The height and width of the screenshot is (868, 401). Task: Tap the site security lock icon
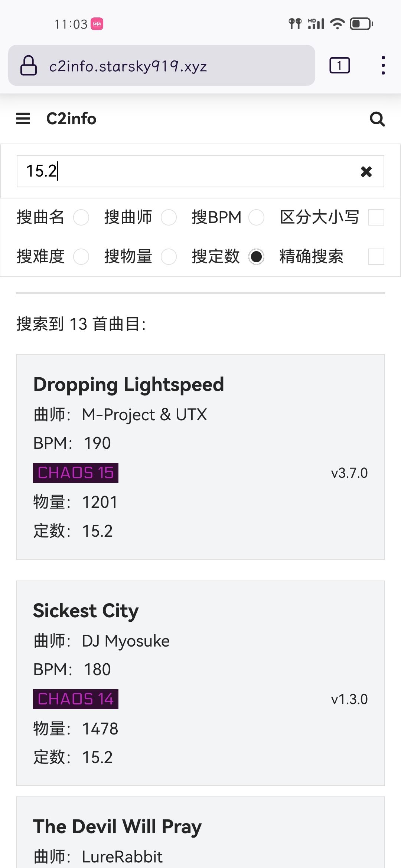click(x=29, y=66)
